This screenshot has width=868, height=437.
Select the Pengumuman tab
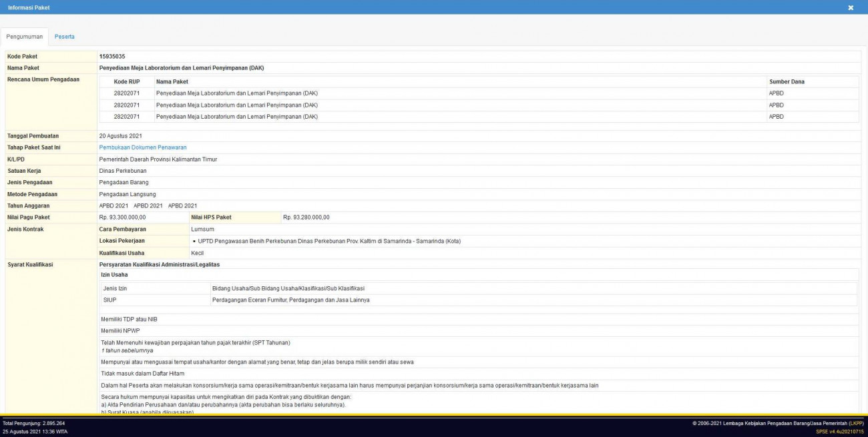click(24, 36)
